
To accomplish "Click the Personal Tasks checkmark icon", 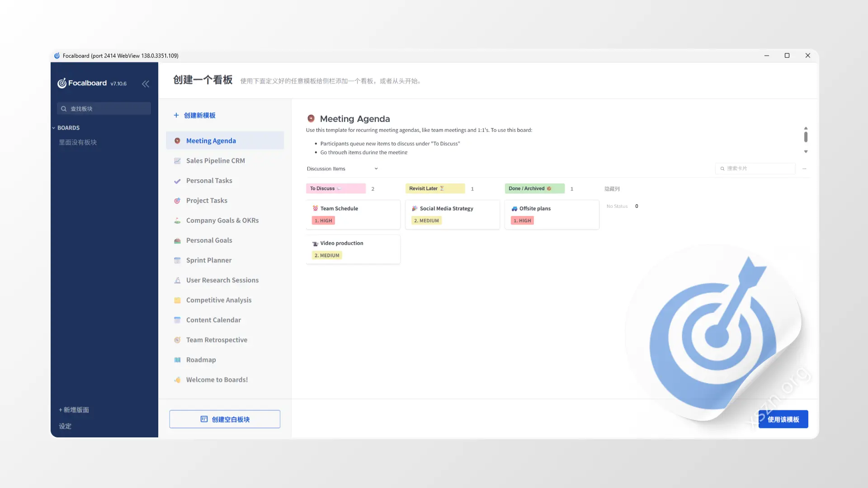I will pyautogui.click(x=177, y=181).
